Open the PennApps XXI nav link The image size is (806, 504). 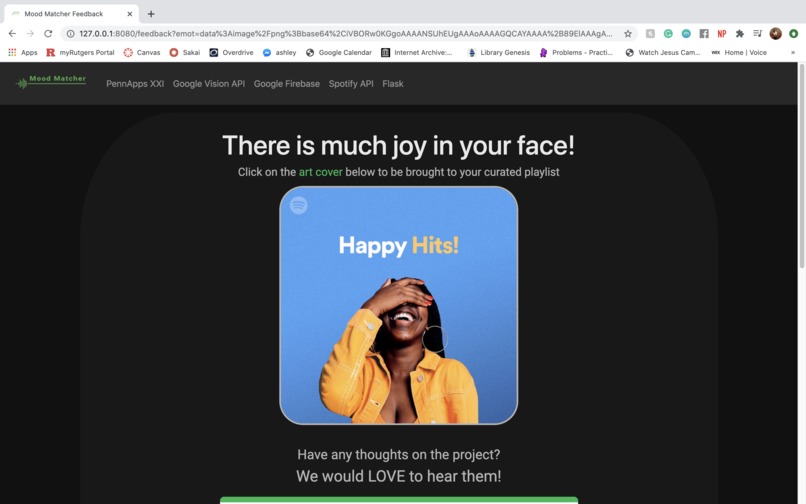point(135,84)
